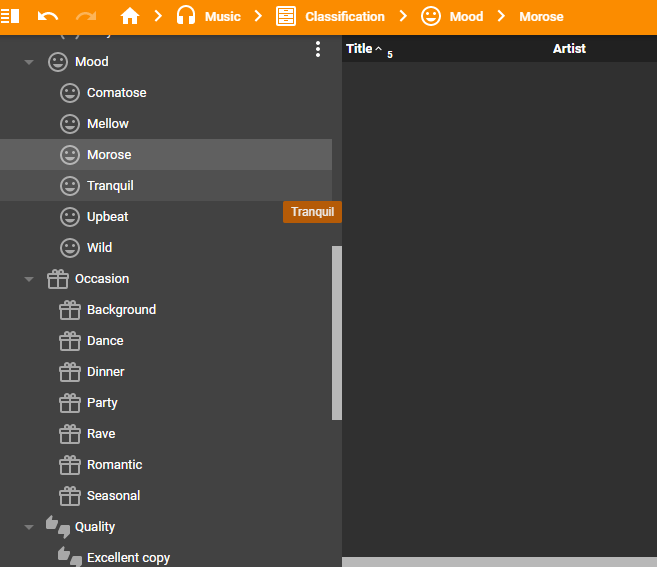The image size is (657, 567).
Task: Select the Tranquil mood item
Action: (110, 186)
